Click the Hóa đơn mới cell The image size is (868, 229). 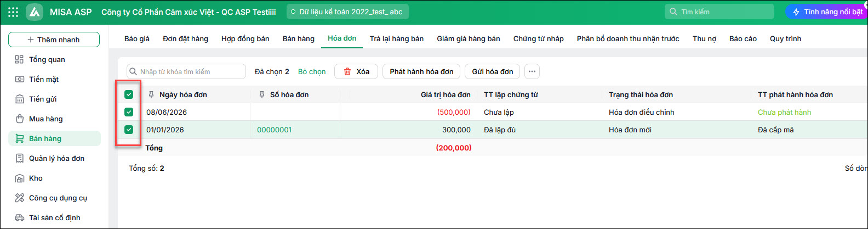pyautogui.click(x=630, y=130)
